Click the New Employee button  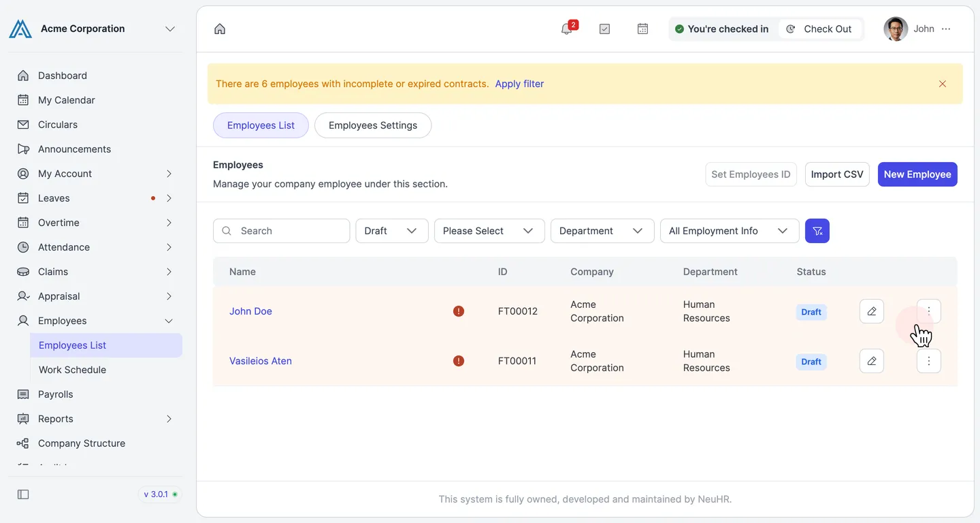(917, 174)
